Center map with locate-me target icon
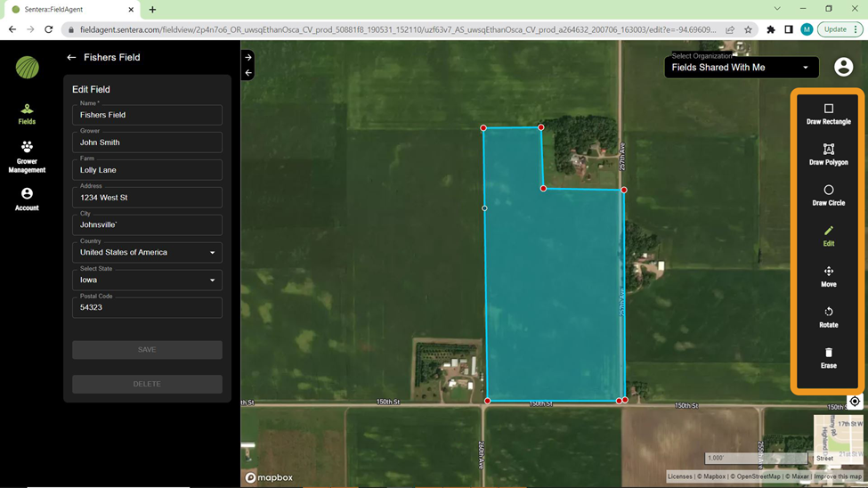This screenshot has width=868, height=488. pyautogui.click(x=855, y=402)
